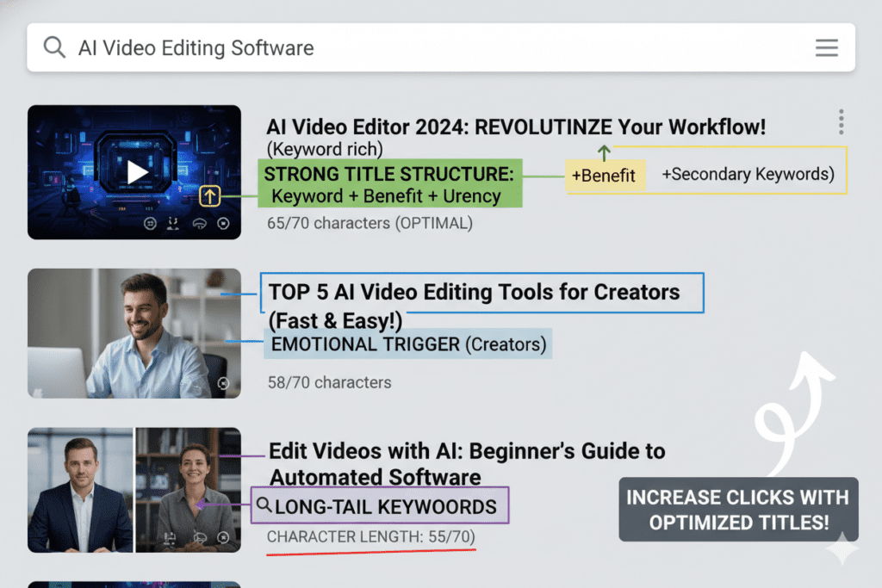Viewport: 882px width, 588px height.
Task: Select the play button on the first thumbnail
Action: tap(135, 170)
